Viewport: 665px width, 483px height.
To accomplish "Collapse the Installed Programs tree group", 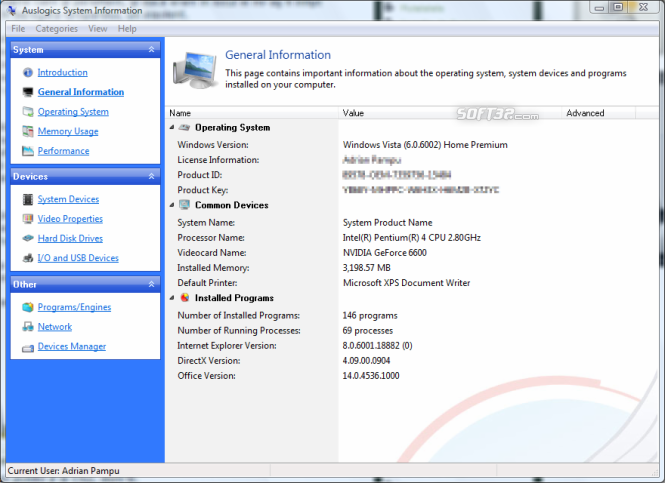I will pyautogui.click(x=172, y=298).
